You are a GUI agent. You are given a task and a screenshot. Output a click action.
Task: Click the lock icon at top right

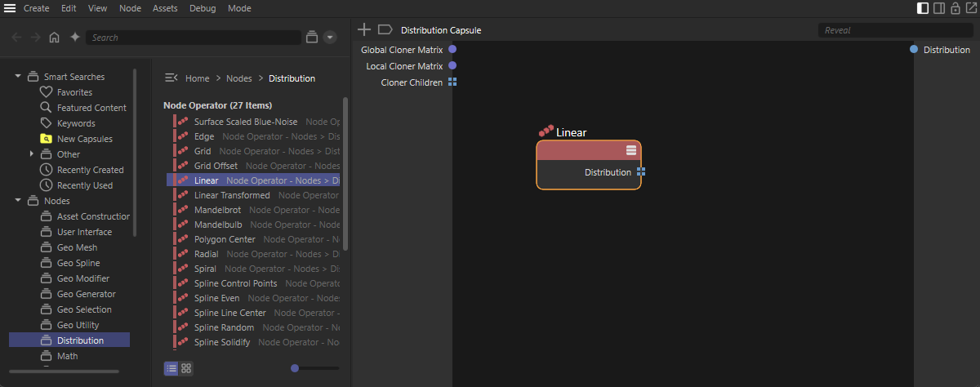[955, 8]
